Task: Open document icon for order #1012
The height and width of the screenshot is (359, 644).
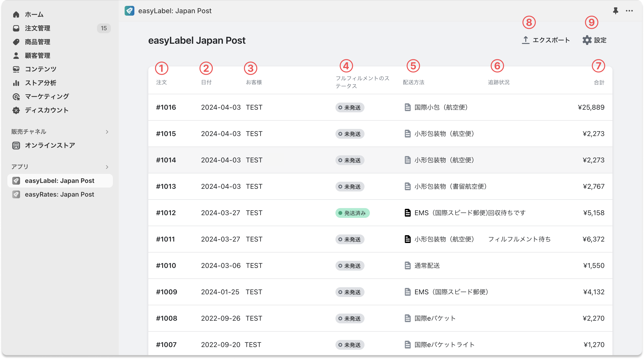Action: [x=408, y=213]
